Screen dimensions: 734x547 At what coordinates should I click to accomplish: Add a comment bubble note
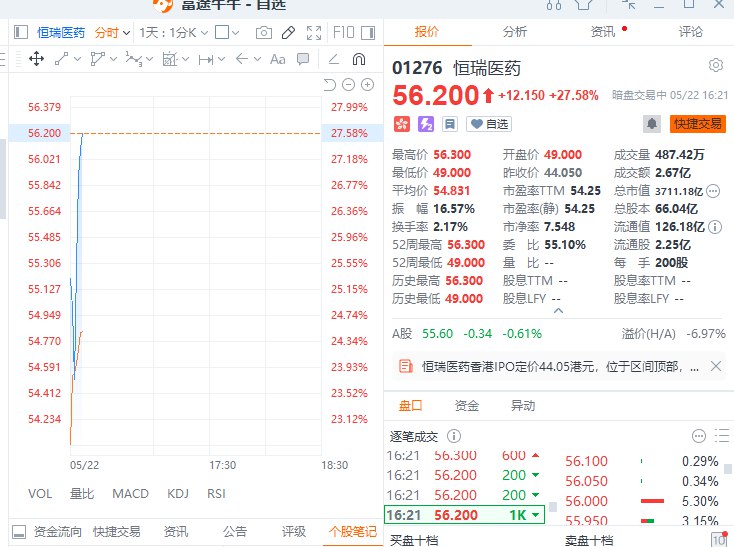(303, 59)
